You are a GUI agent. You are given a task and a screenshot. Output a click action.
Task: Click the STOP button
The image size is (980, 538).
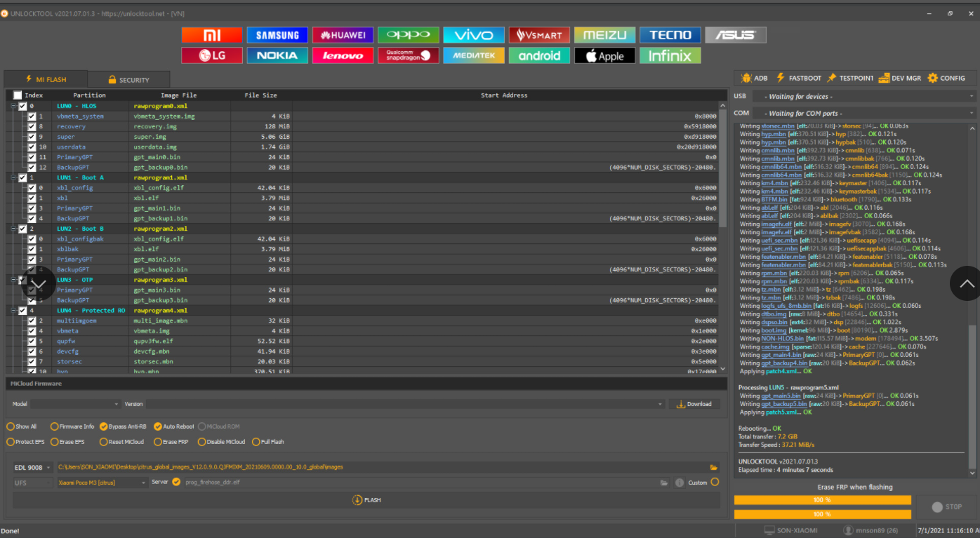click(946, 506)
